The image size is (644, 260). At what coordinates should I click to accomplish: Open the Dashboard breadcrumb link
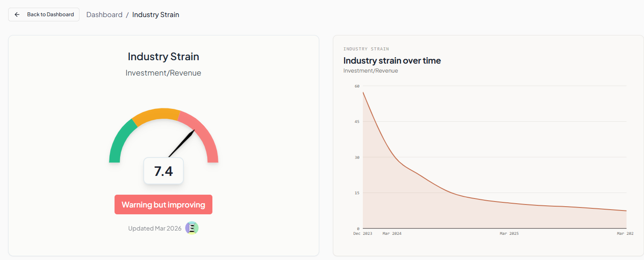point(104,15)
